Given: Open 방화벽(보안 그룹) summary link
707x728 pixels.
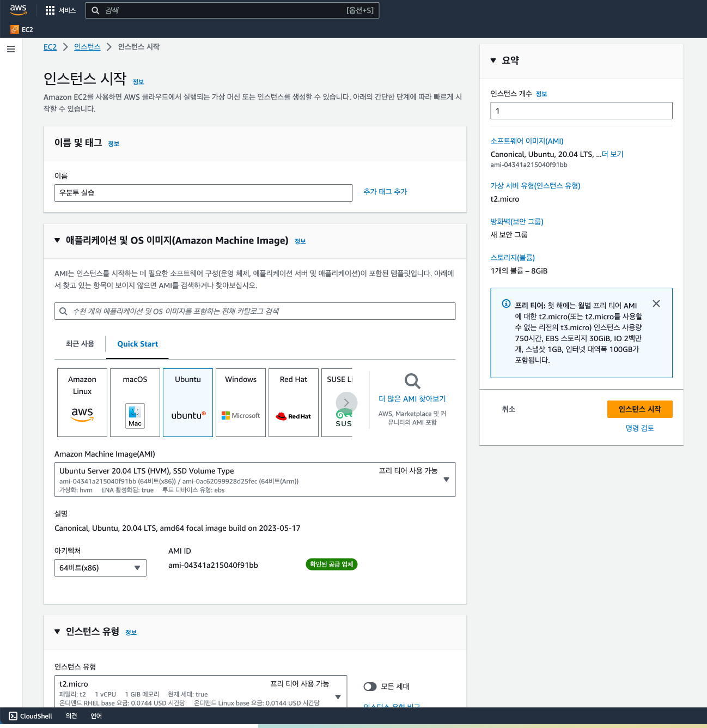Looking at the screenshot, I should [x=517, y=222].
